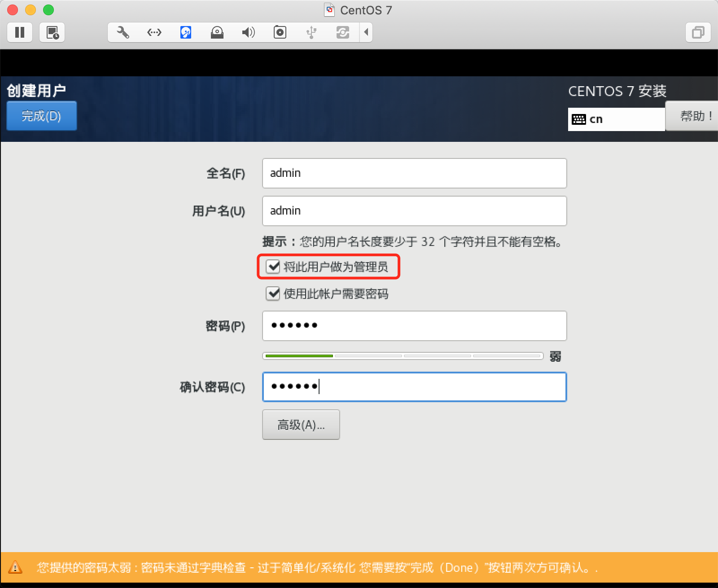Image resolution: width=718 pixels, height=588 pixels.
Task: Click the password strength bar
Action: tap(403, 356)
